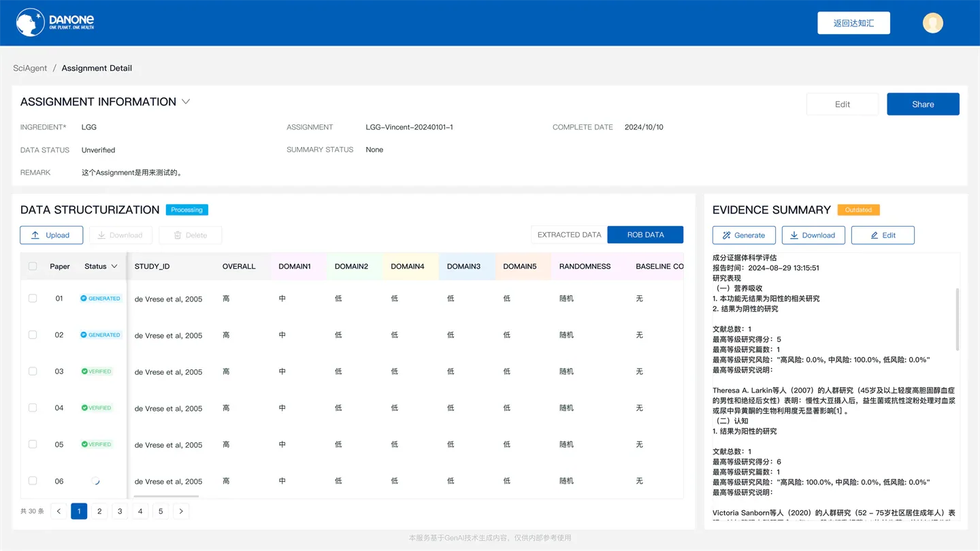Click the grayed-out Download button beside Upload

pos(120,235)
